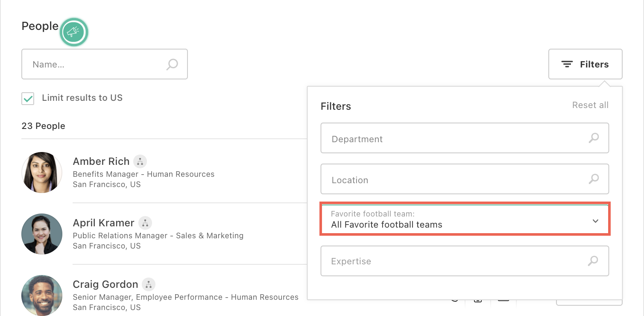Open the Amber Rich name link
This screenshot has width=644, height=316.
point(101,161)
